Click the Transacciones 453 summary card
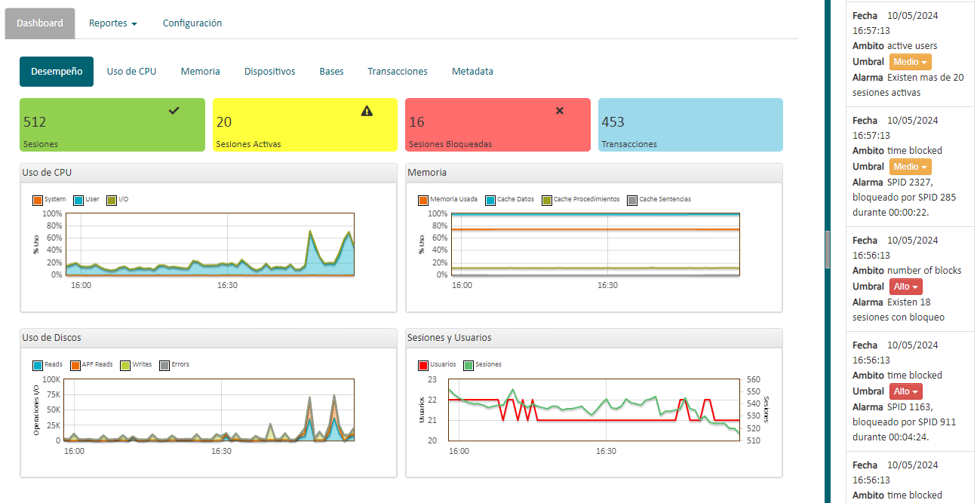Screen dimensions: 980x503 click(x=690, y=125)
